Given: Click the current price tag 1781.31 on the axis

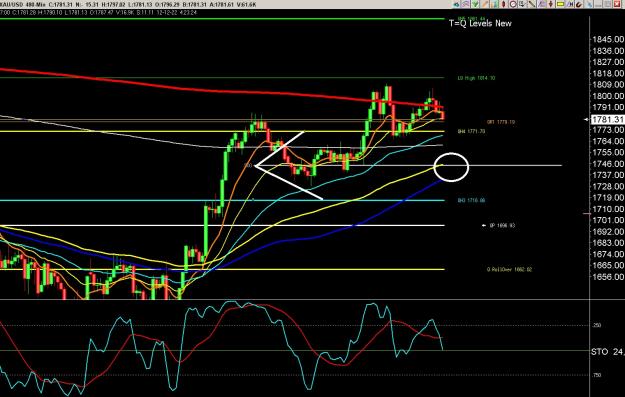Looking at the screenshot, I should [x=607, y=119].
